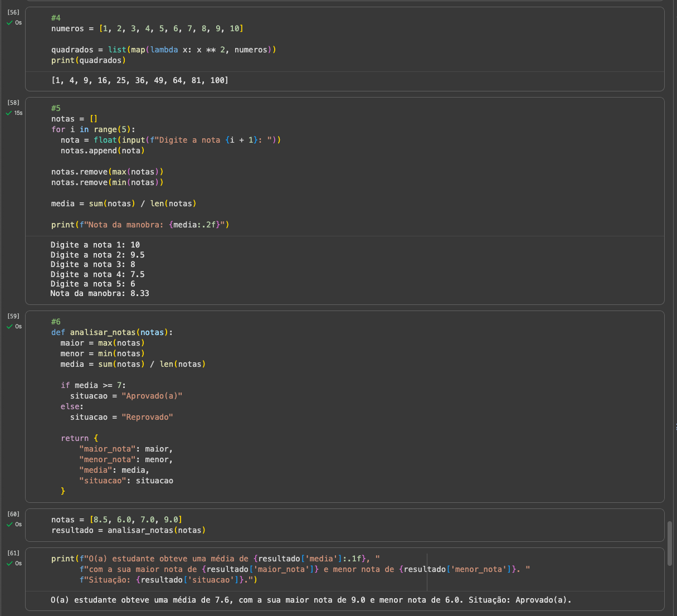Image resolution: width=677 pixels, height=616 pixels.
Task: Click the 'Nota da manobra: 8.33' output line
Action: pos(100,293)
